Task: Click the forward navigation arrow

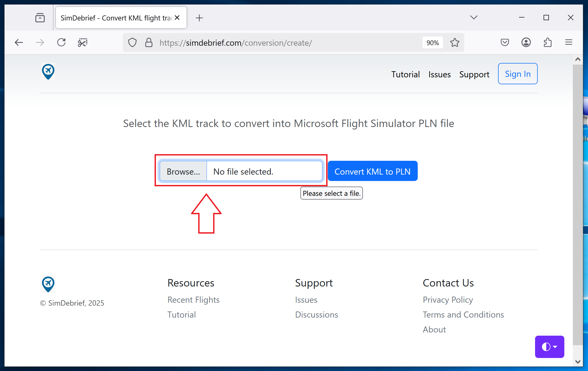Action: tap(40, 43)
